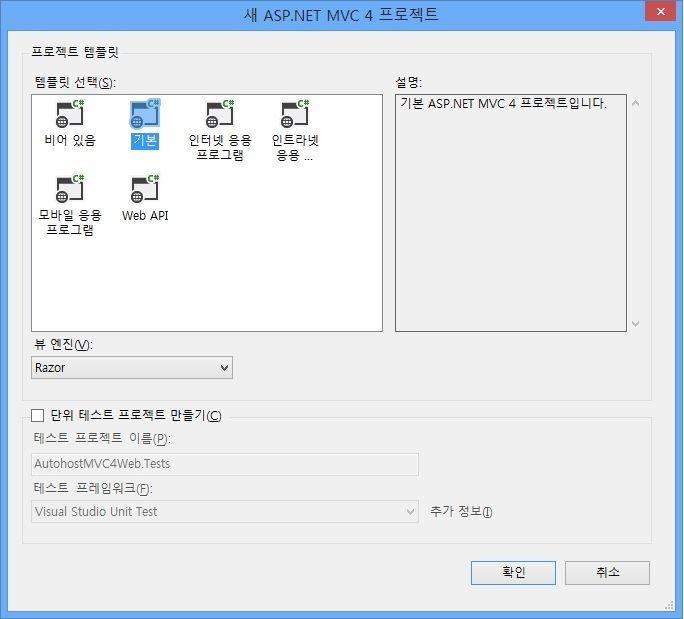Open the 추가 정보 link
Viewport: 684px width, 619px height.
pyautogui.click(x=461, y=511)
